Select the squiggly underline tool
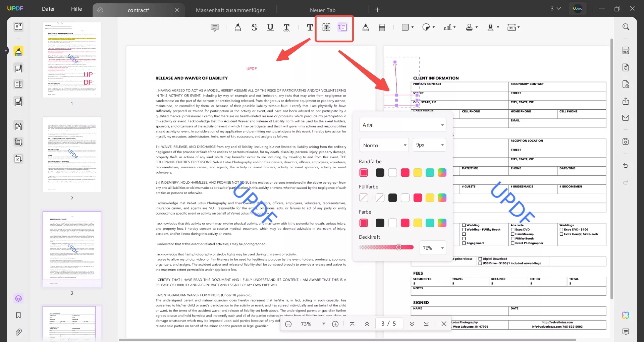Screen dimensions: 644x342 (286, 27)
